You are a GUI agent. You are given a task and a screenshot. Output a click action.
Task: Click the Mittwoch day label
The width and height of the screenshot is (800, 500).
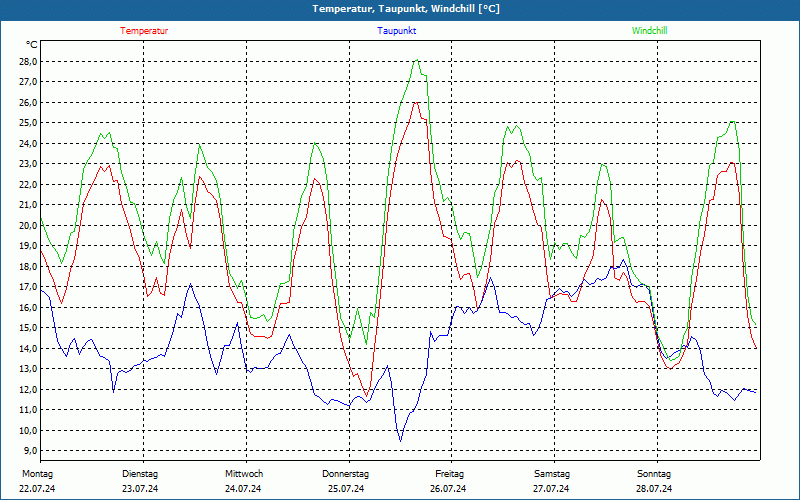[244, 473]
